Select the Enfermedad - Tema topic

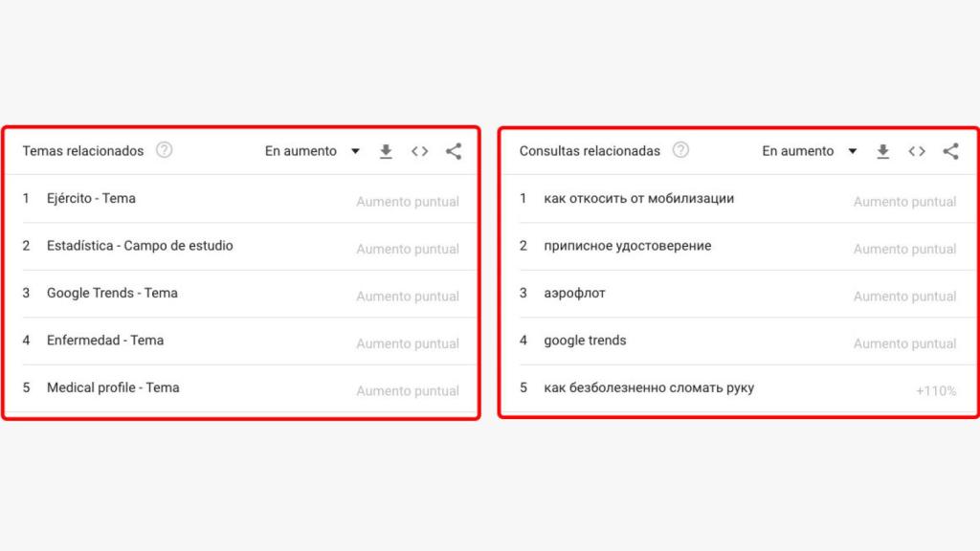(x=105, y=340)
